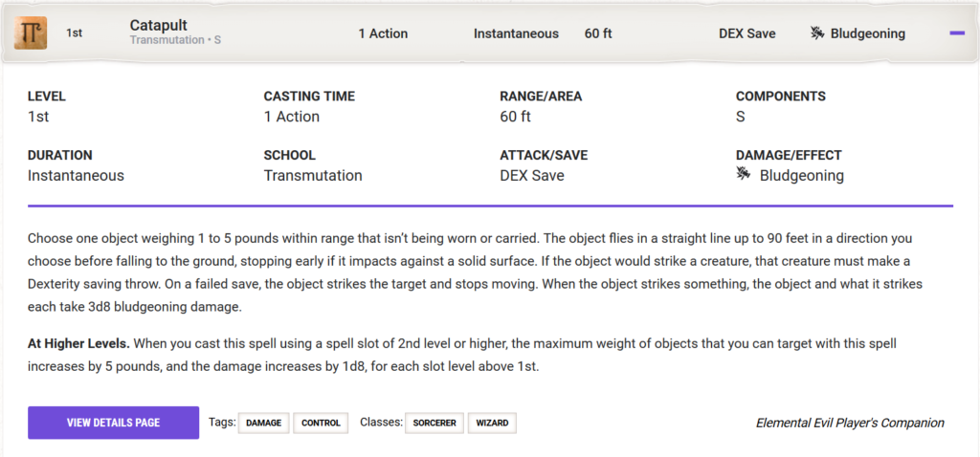Open the WIZARD class tag
The image size is (980, 457).
pos(492,423)
